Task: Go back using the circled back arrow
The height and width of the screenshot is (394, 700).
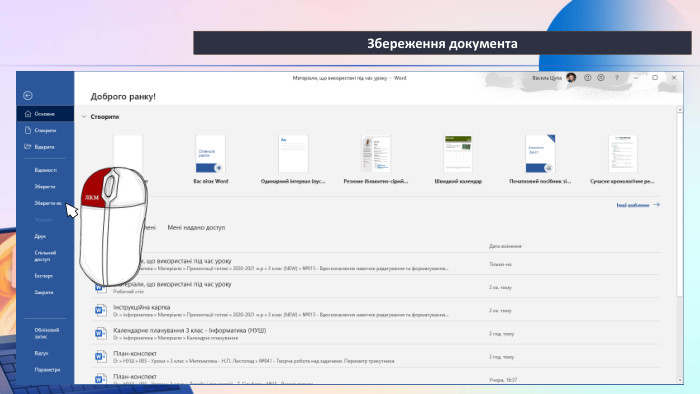Action: click(28, 95)
